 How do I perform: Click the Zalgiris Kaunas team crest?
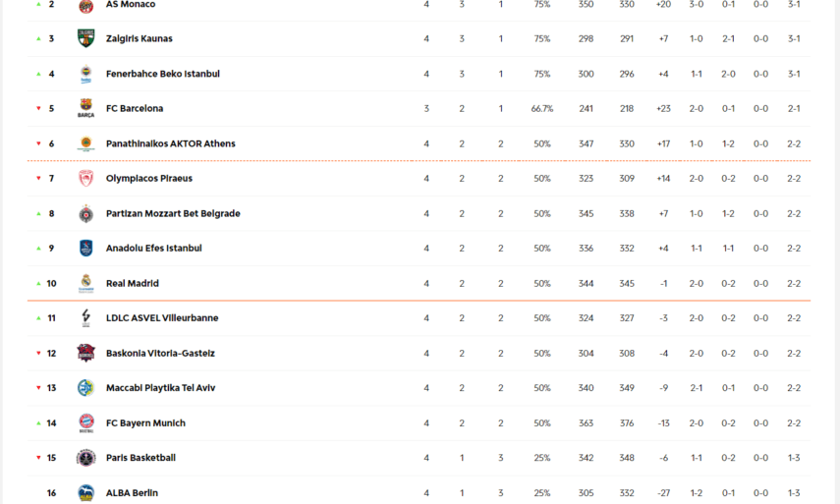tap(85, 38)
